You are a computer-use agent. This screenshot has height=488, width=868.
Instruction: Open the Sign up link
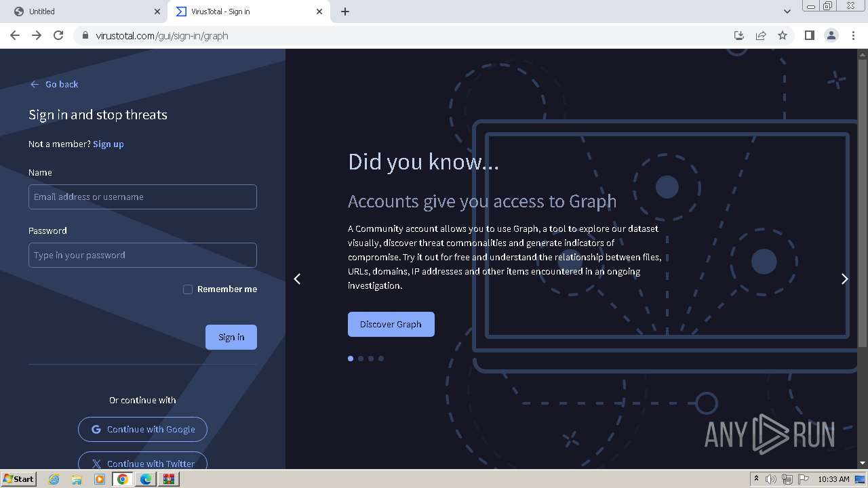click(x=108, y=144)
